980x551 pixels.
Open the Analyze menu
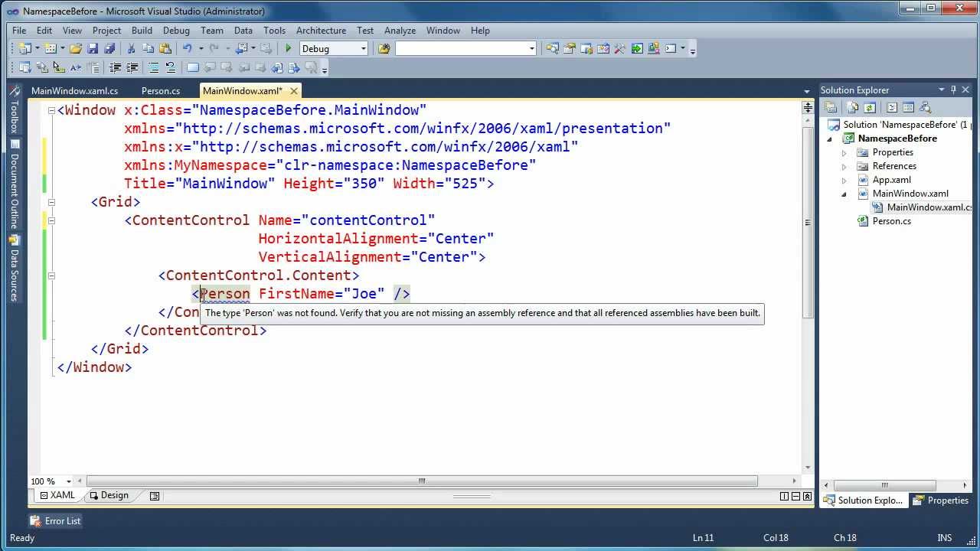400,30
